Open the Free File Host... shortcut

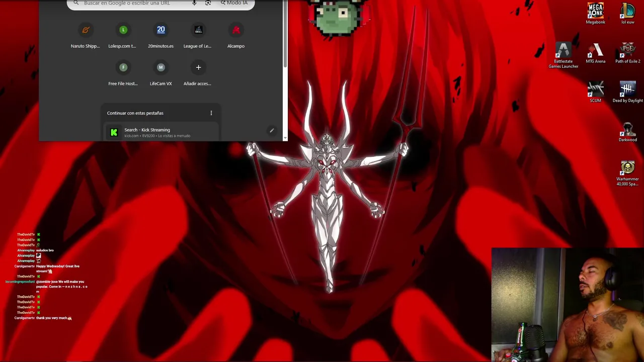[x=123, y=73]
